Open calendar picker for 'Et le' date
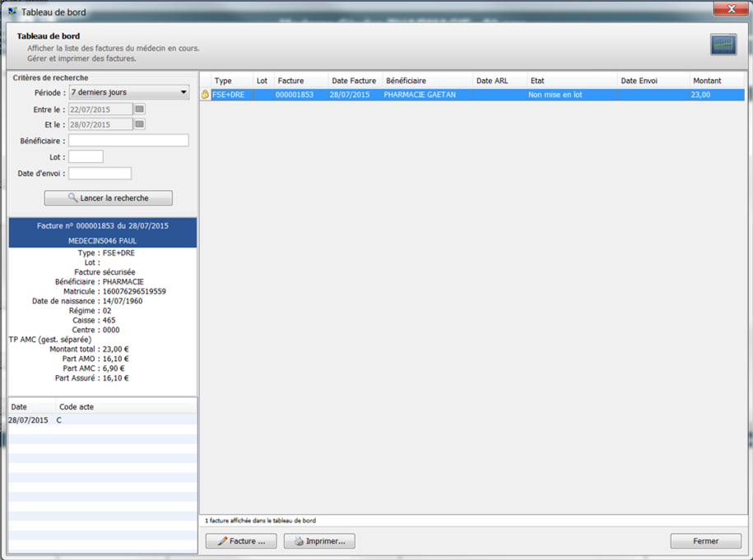The width and height of the screenshot is (753, 560). point(139,124)
